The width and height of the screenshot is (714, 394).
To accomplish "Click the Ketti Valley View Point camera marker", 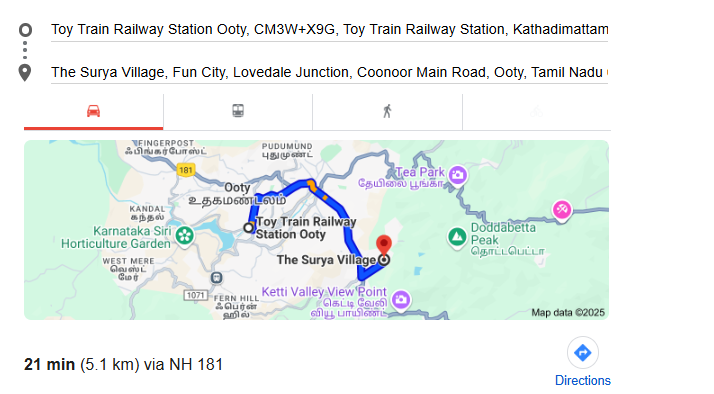I will [401, 300].
